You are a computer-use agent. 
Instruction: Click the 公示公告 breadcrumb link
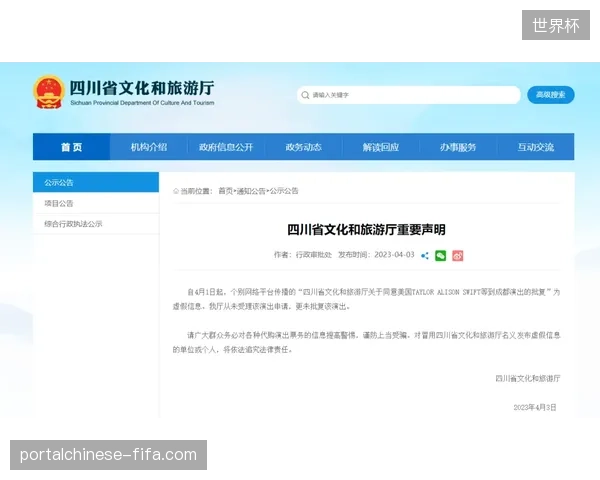[x=284, y=191]
